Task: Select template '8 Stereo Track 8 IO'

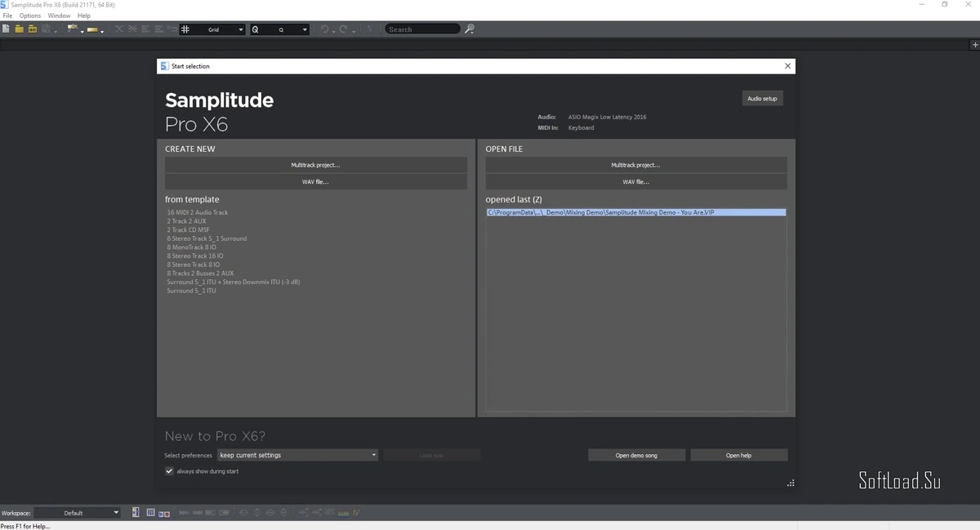Action: pos(194,265)
